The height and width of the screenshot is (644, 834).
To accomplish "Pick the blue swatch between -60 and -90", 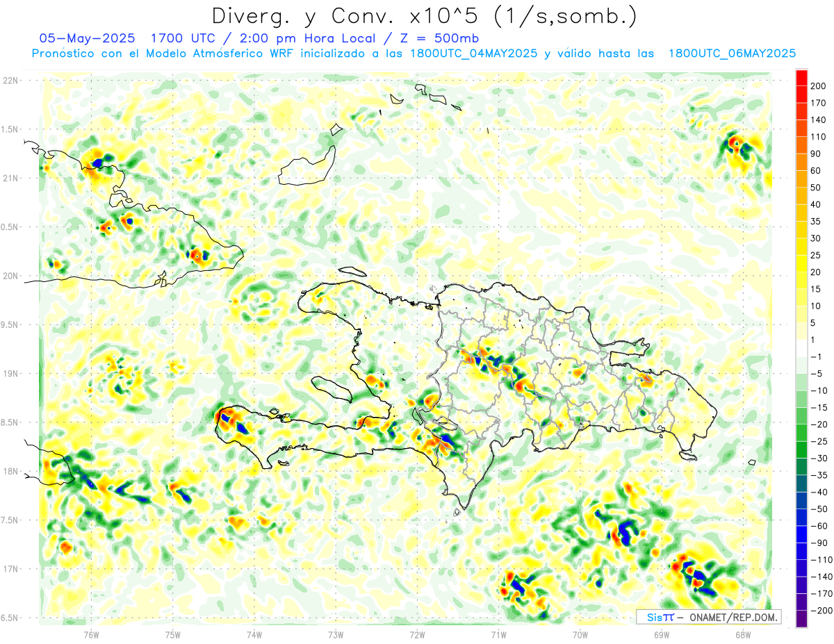I will pos(801,534).
